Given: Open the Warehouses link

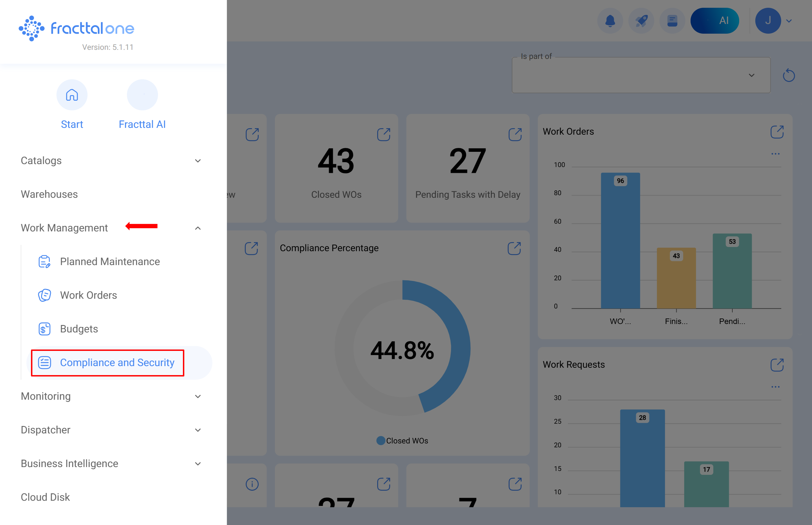Looking at the screenshot, I should pyautogui.click(x=50, y=194).
